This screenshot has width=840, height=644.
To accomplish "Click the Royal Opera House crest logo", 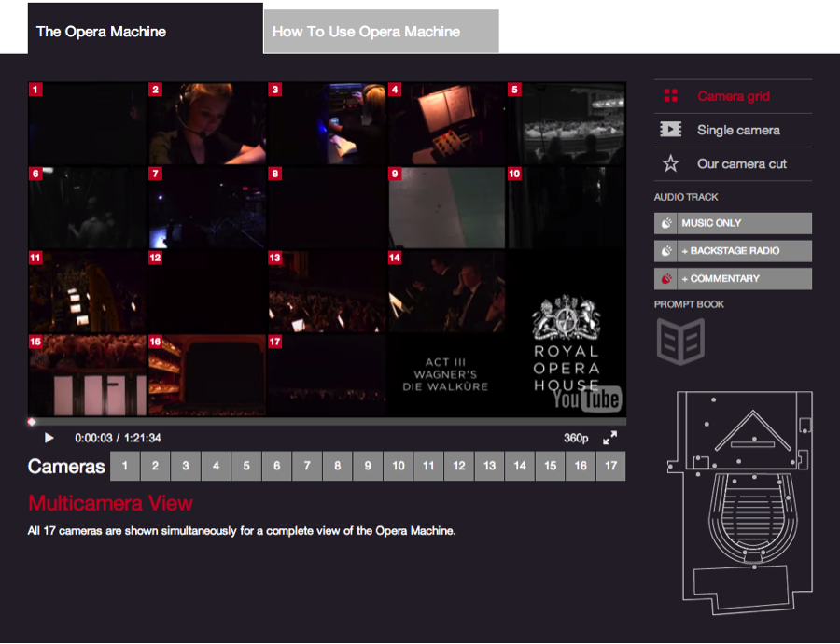I will pos(566,319).
